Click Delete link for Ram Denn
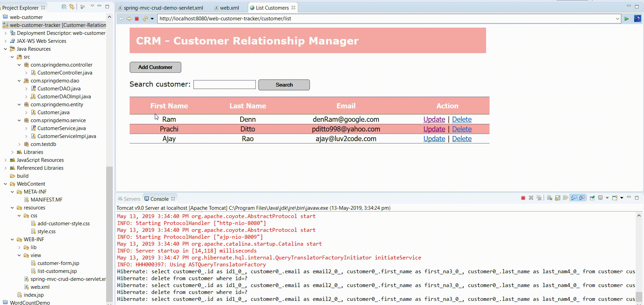Image resolution: width=644 pixels, height=305 pixels. point(462,119)
